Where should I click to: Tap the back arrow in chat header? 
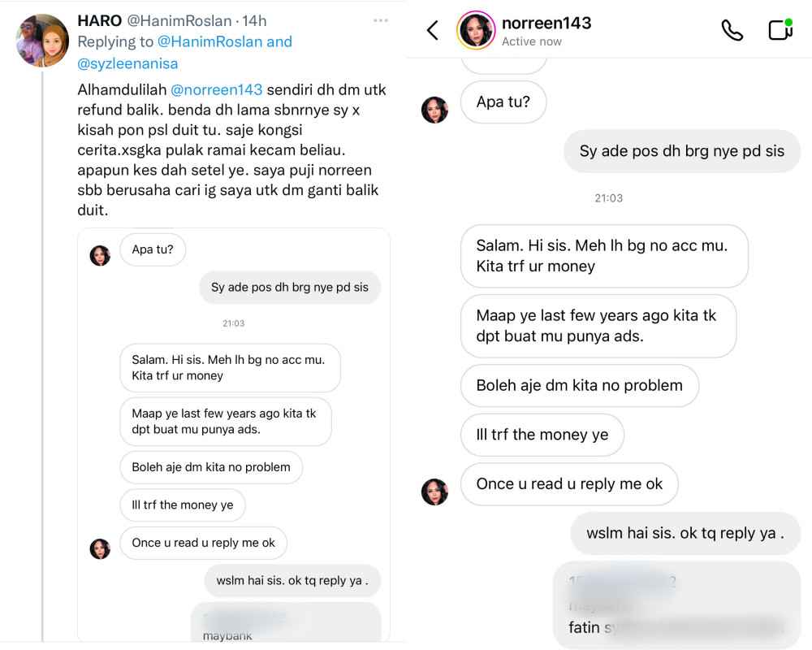pyautogui.click(x=433, y=31)
